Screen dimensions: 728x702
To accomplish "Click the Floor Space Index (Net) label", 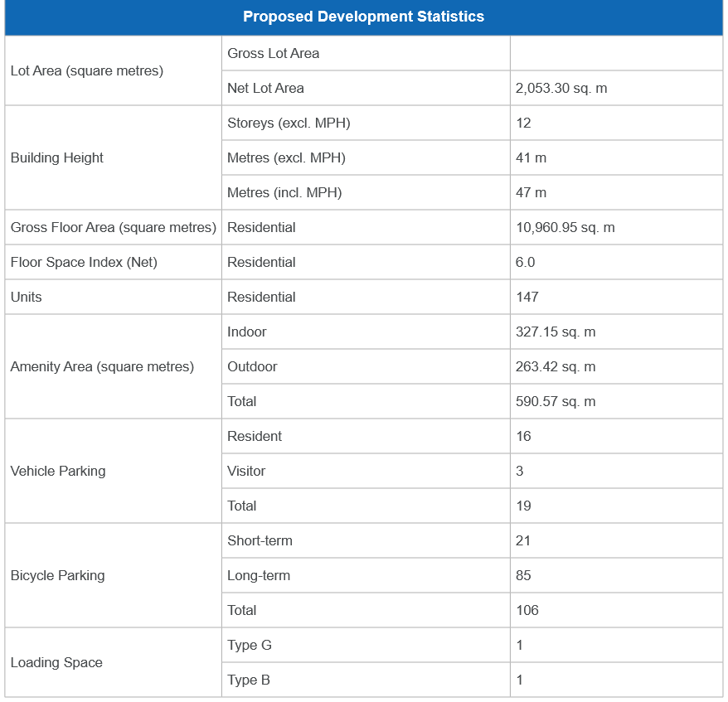I will [84, 263].
